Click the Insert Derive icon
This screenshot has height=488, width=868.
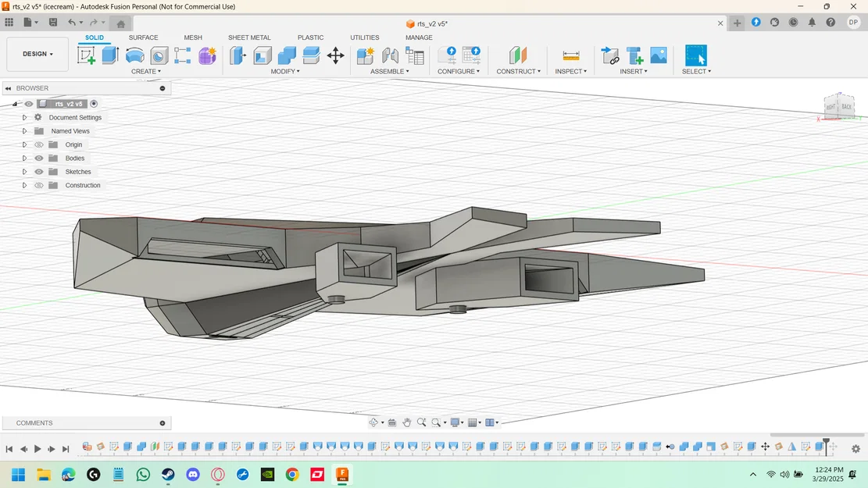610,55
